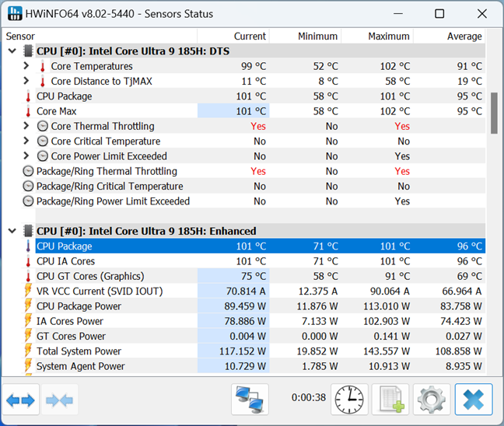Click the clock reset timer button
Screen dimensions: 504x426
pyautogui.click(x=349, y=400)
